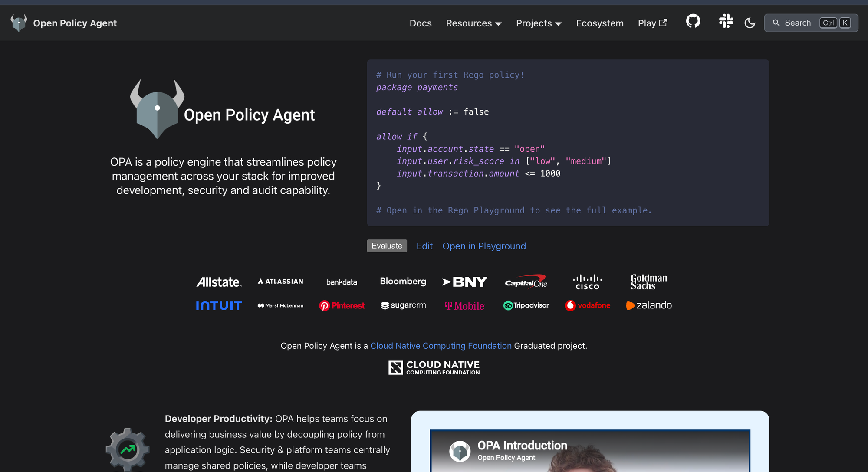Click the Developer Productivity gear icon
Image resolution: width=868 pixels, height=472 pixels.
128,449
